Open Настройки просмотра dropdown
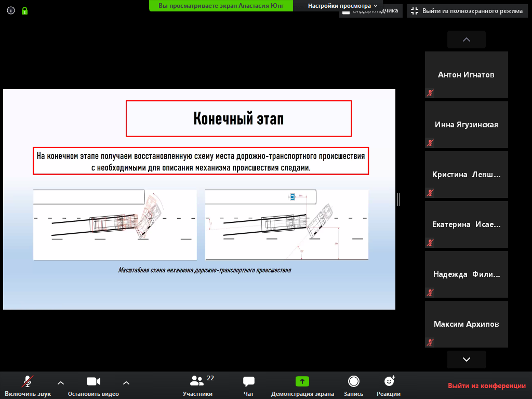Screen dimensions: 532x399 point(342,6)
